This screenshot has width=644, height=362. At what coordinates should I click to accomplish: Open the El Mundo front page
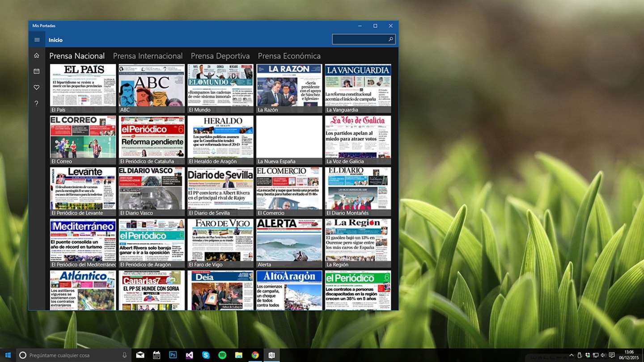click(220, 88)
